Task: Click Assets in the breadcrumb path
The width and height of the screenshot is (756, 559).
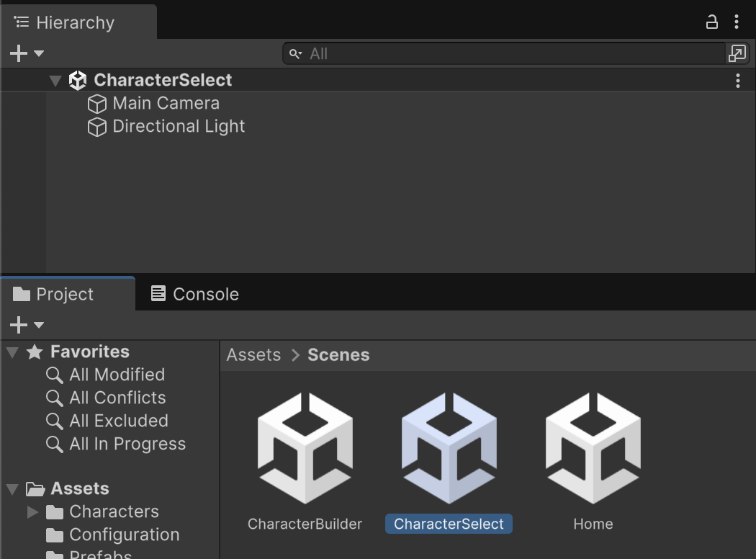Action: pyautogui.click(x=253, y=355)
